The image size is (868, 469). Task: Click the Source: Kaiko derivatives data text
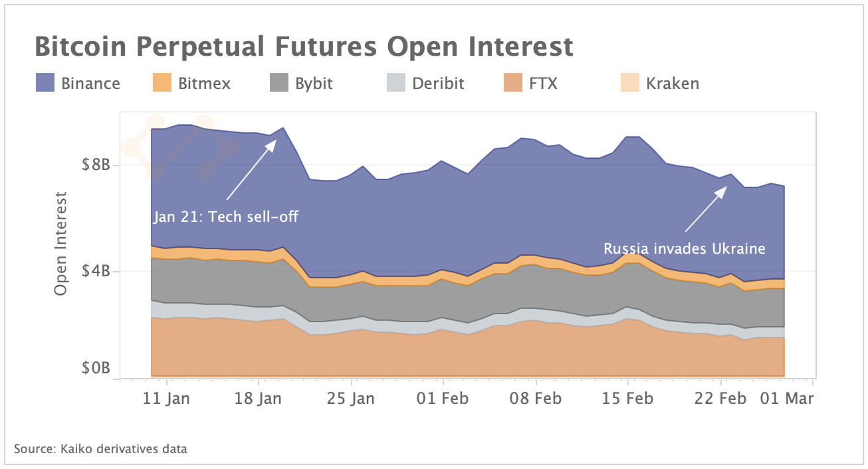coord(100,449)
